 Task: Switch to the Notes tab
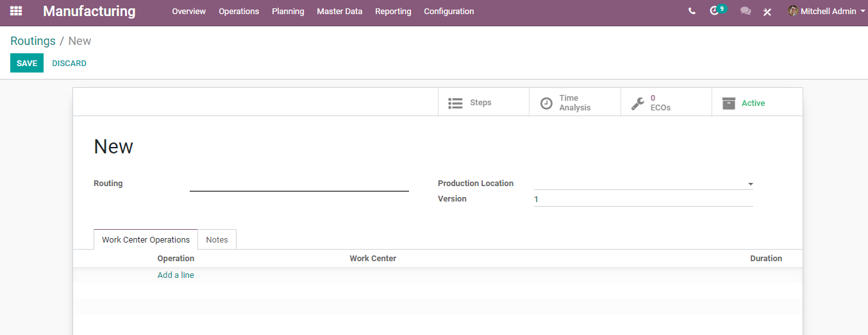pos(217,239)
